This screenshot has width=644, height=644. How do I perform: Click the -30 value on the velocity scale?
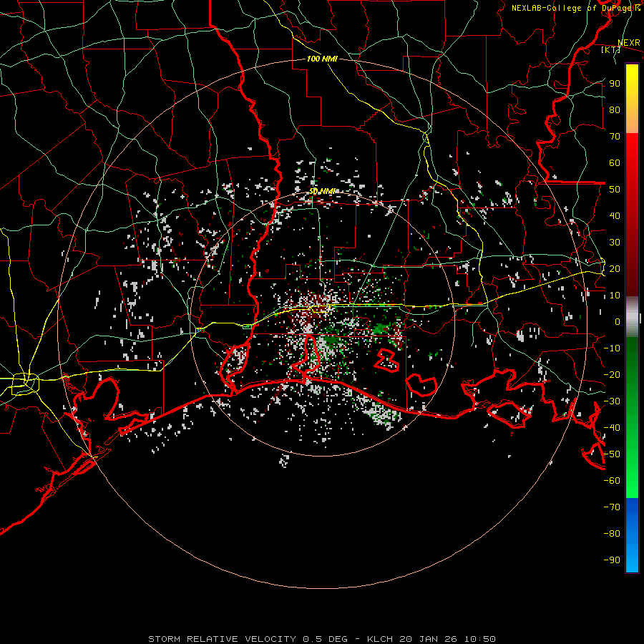(612, 401)
